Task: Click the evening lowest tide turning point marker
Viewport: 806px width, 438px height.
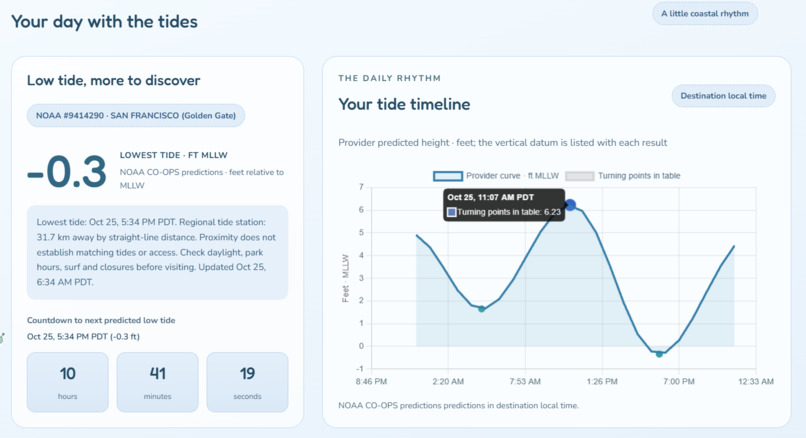Action: [660, 354]
